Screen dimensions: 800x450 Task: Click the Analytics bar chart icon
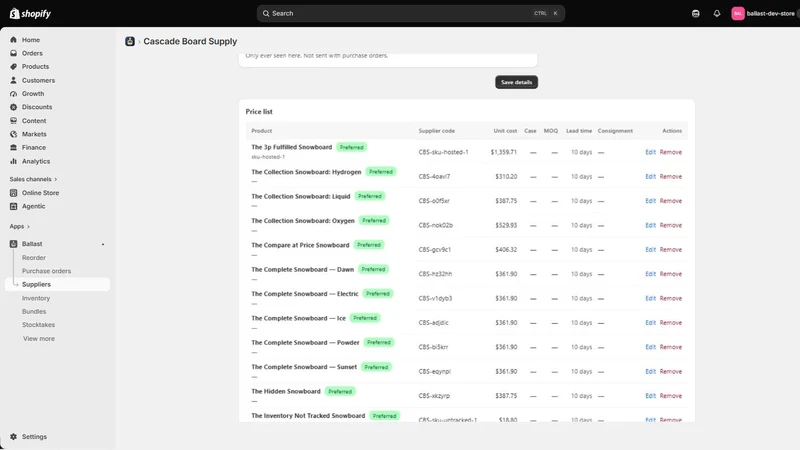tap(13, 161)
